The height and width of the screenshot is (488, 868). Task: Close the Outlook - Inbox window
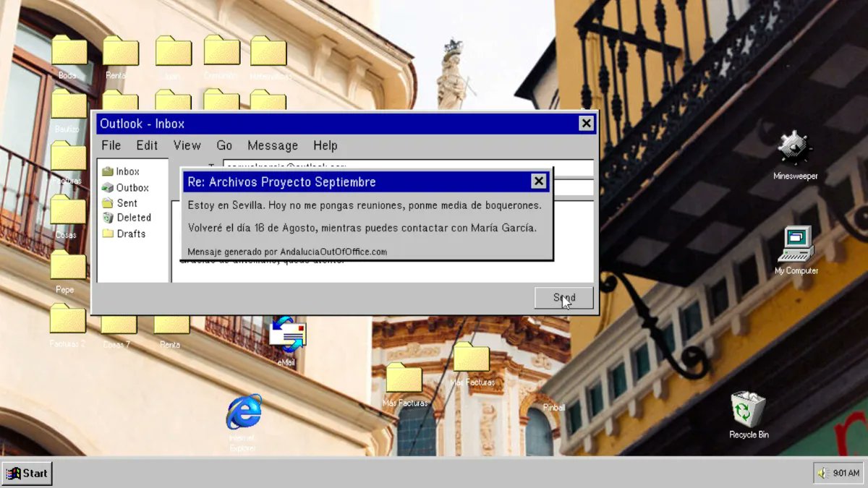tap(587, 124)
